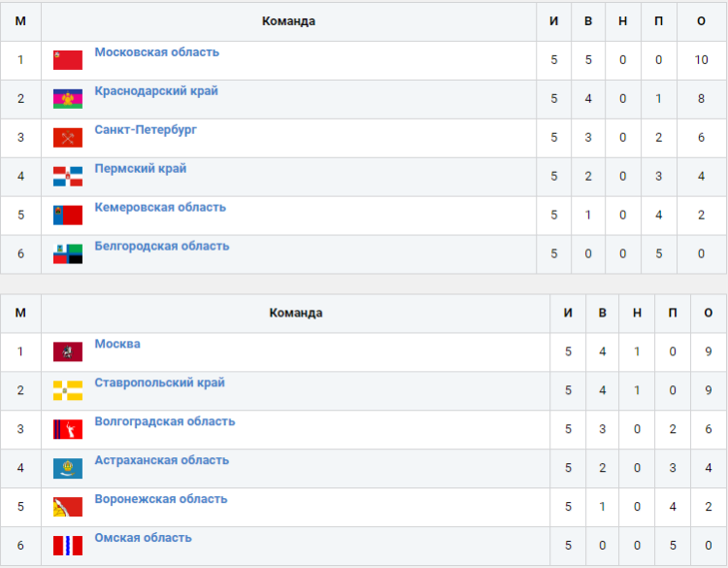
Task: Click the Perm Krai flag icon
Action: click(68, 177)
